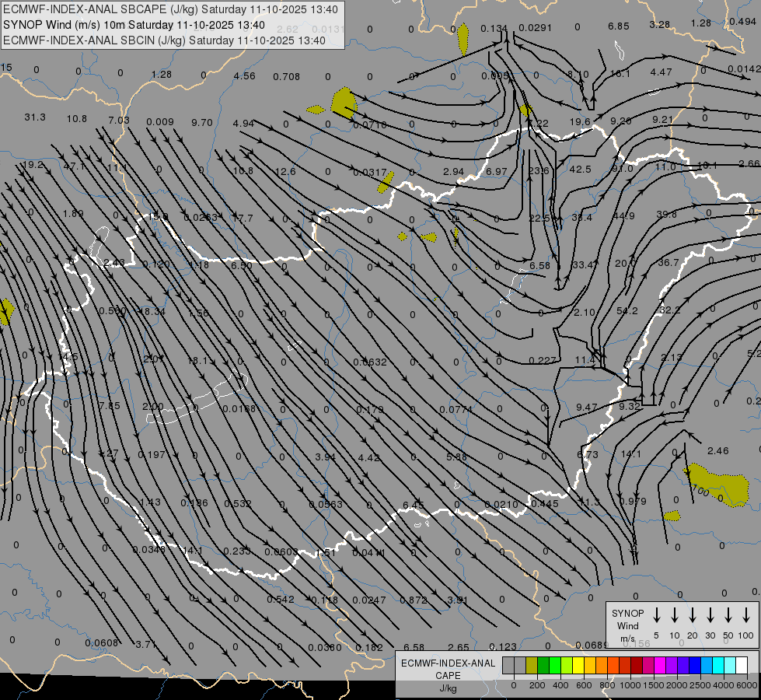The width and height of the screenshot is (761, 700).
Task: Click the map value 0.0608
Action: tap(101, 642)
